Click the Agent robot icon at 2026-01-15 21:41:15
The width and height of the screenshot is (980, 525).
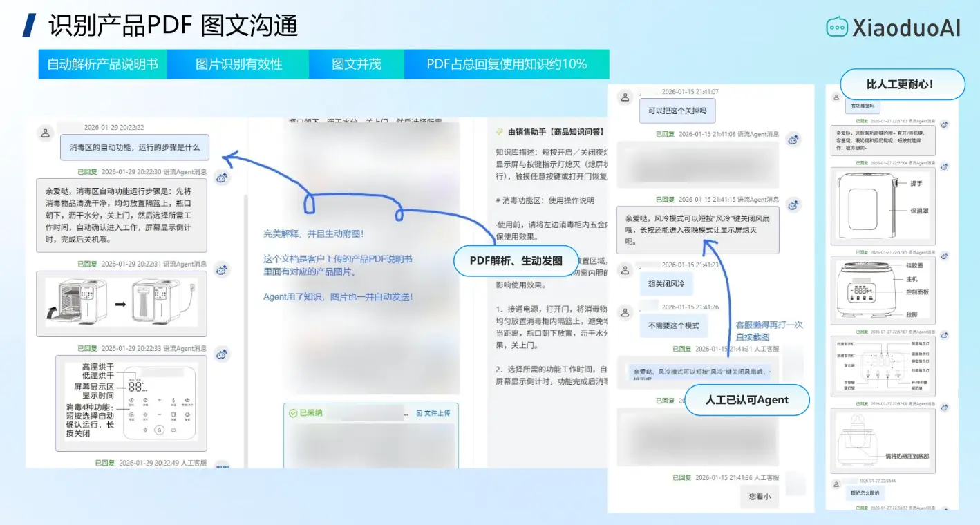[793, 205]
